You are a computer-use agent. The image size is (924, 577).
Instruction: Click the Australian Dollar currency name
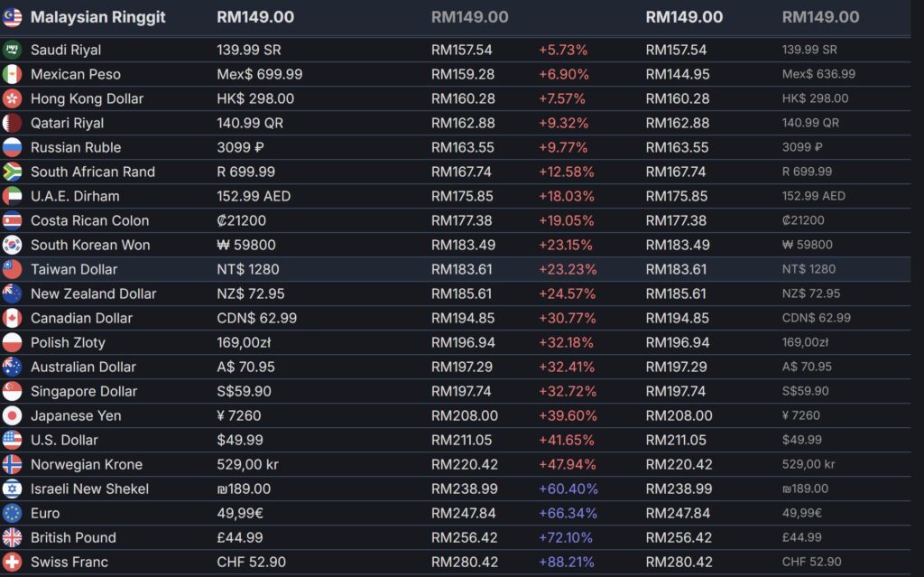click(x=83, y=367)
